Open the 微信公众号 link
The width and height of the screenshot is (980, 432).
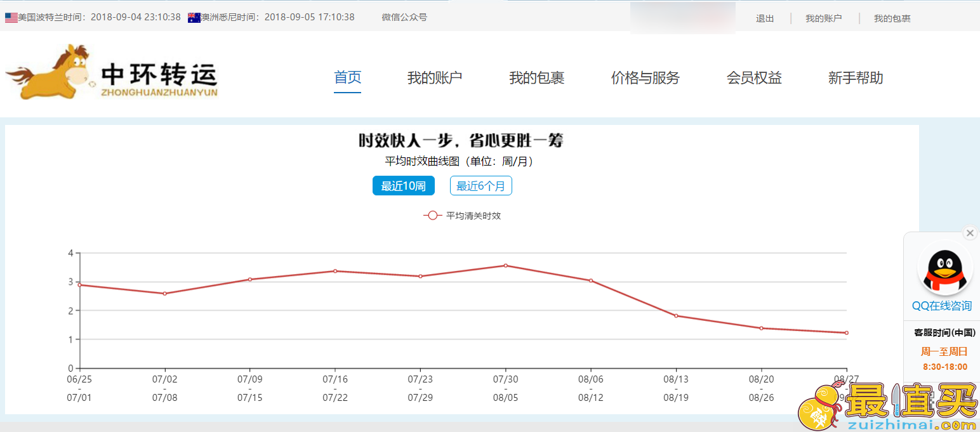[x=404, y=17]
